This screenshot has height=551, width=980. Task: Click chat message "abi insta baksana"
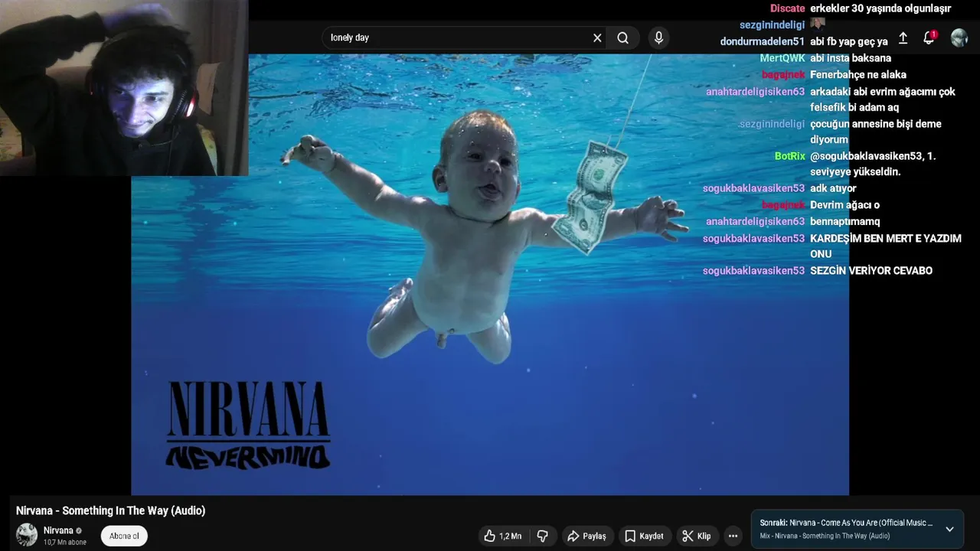click(x=851, y=58)
